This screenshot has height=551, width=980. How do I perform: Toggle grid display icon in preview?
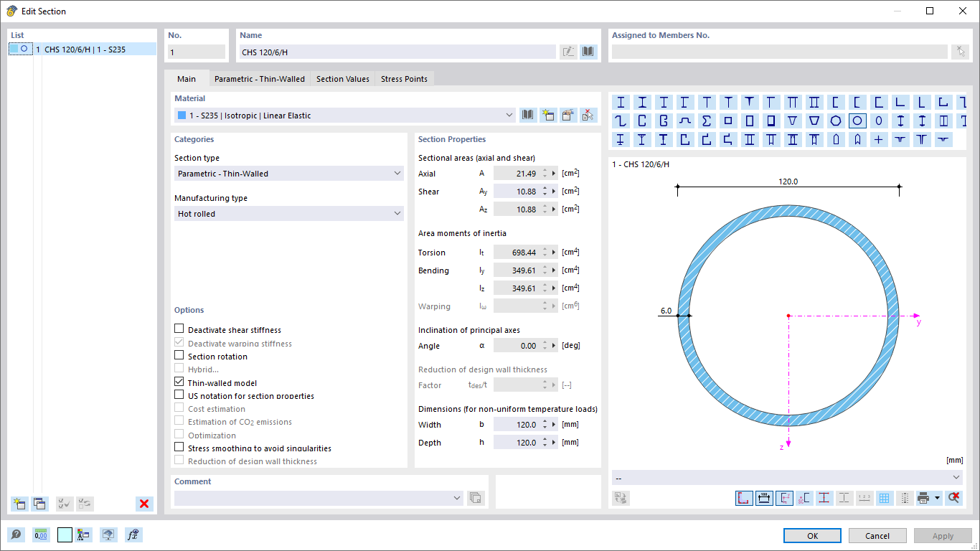coord(885,498)
